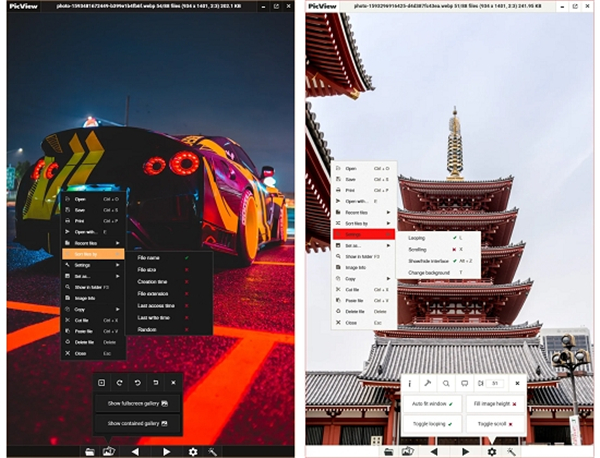Viewport: 600px width, 458px height.
Task: Click the image gallery icon in dark bottom bar
Action: [110, 451]
